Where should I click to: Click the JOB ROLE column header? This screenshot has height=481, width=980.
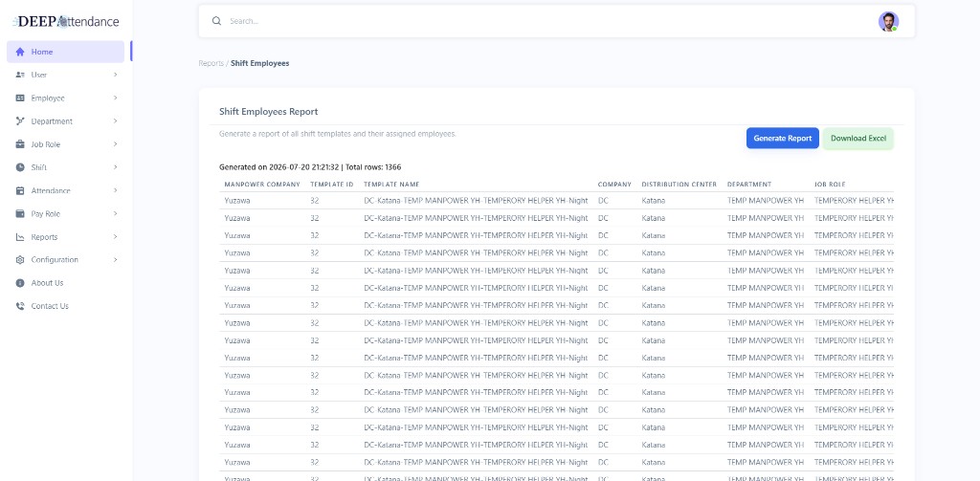pos(830,185)
